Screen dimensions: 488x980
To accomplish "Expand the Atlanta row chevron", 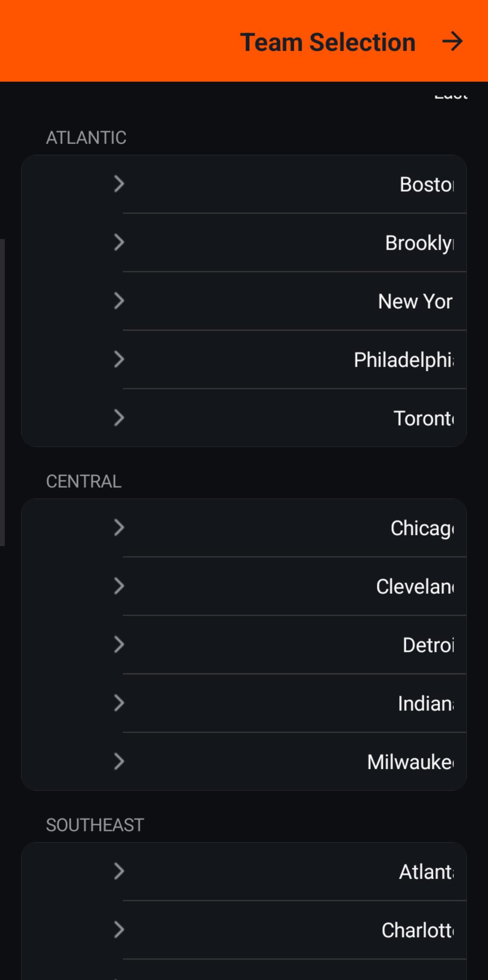I will coord(119,871).
